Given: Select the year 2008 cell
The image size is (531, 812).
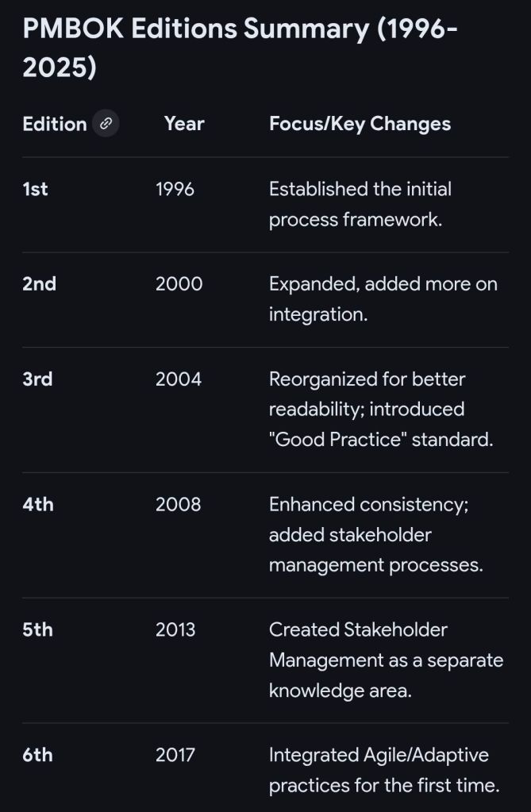Looking at the screenshot, I should (x=179, y=504).
